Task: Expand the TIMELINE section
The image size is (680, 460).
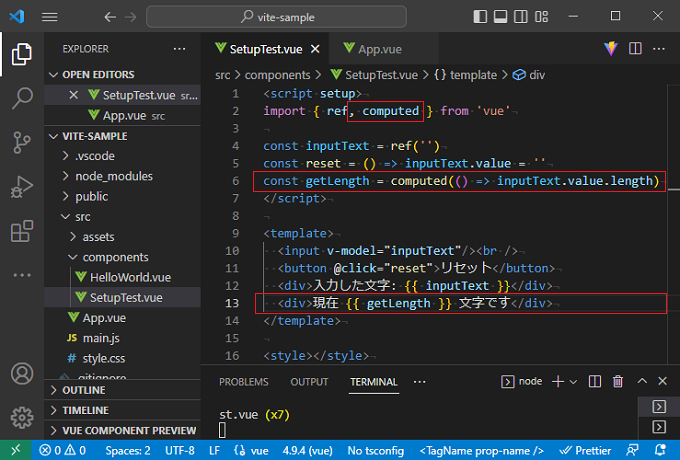Action: (x=122, y=410)
